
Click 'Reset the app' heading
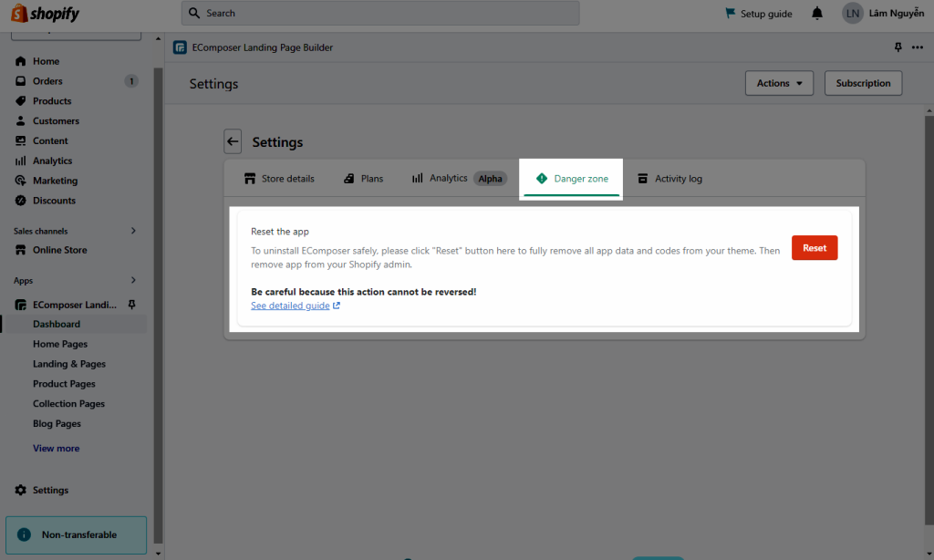tap(280, 231)
